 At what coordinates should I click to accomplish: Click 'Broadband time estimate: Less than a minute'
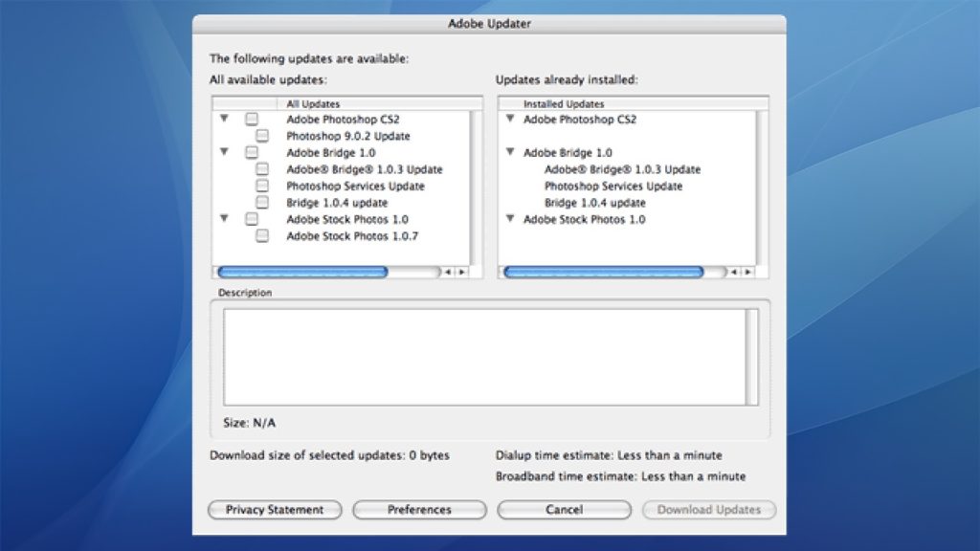(x=620, y=476)
